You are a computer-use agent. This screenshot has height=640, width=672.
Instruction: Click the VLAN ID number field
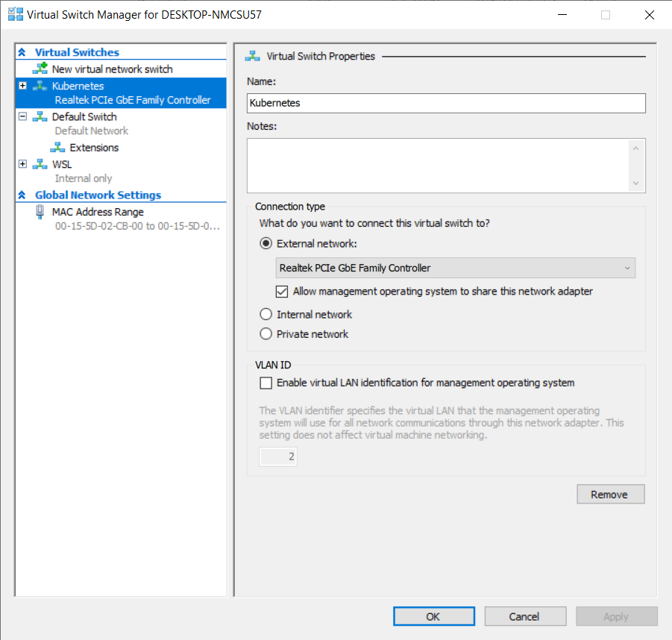(277, 457)
